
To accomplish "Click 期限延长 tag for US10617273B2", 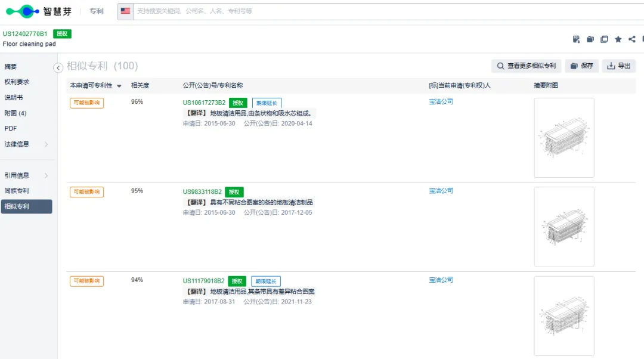I will tap(267, 103).
